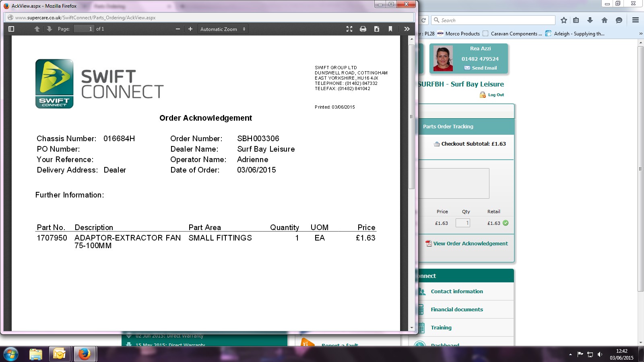Open the Arleigh bookmark
Image resolution: width=644 pixels, height=362 pixels.
(x=575, y=34)
